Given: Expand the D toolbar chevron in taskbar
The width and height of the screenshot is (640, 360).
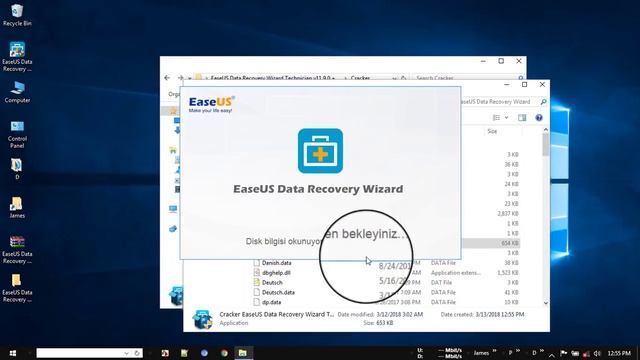Looking at the screenshot, I should (541, 351).
